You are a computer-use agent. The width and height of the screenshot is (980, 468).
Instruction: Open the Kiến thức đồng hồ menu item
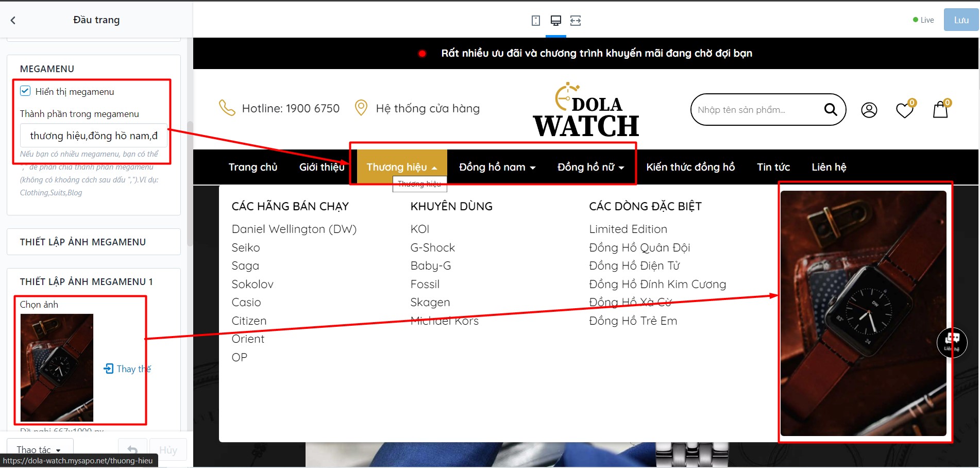coord(690,167)
